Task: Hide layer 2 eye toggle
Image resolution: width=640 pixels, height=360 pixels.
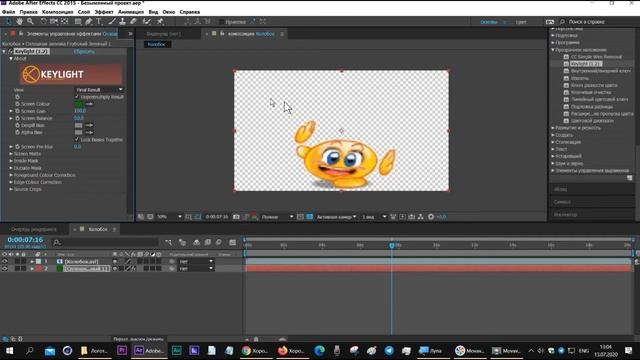Action: pyautogui.click(x=5, y=268)
